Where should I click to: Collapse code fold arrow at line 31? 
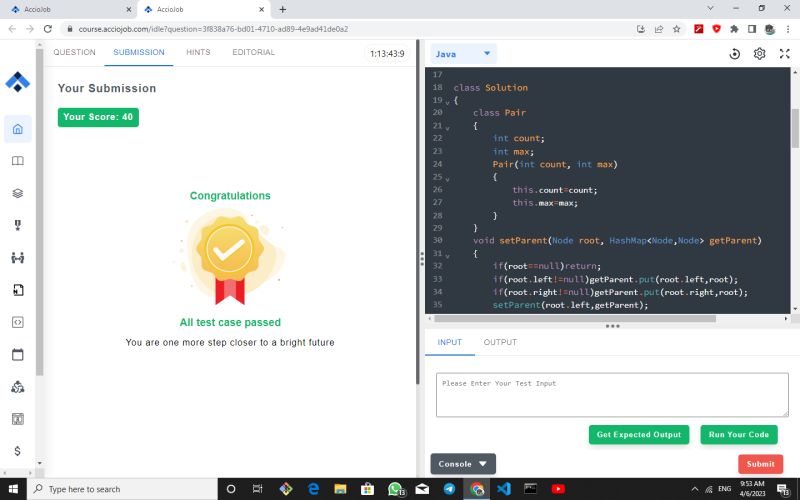tap(447, 254)
